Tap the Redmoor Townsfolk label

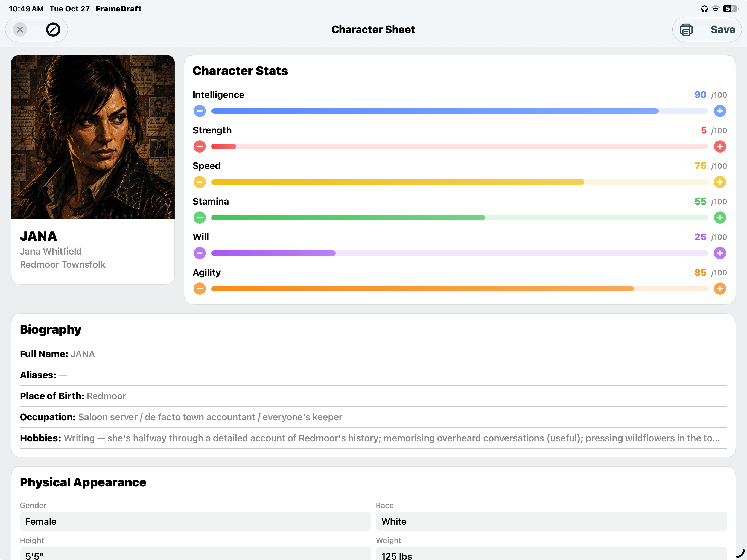(62, 264)
